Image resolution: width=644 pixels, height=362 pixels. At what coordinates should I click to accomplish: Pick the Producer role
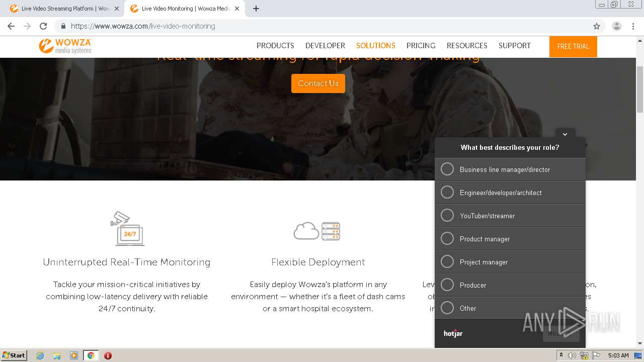click(510, 285)
